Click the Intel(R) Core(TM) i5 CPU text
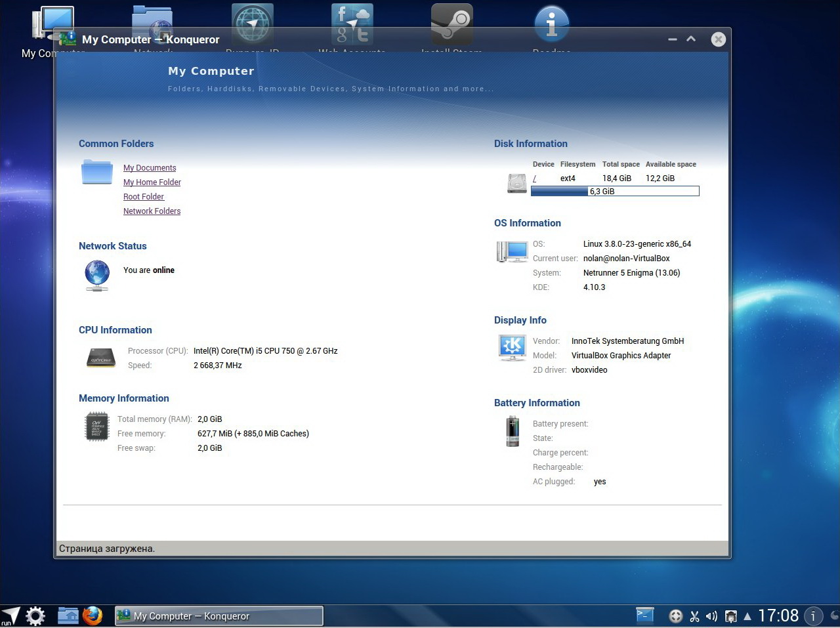The height and width of the screenshot is (628, 840). click(x=266, y=351)
